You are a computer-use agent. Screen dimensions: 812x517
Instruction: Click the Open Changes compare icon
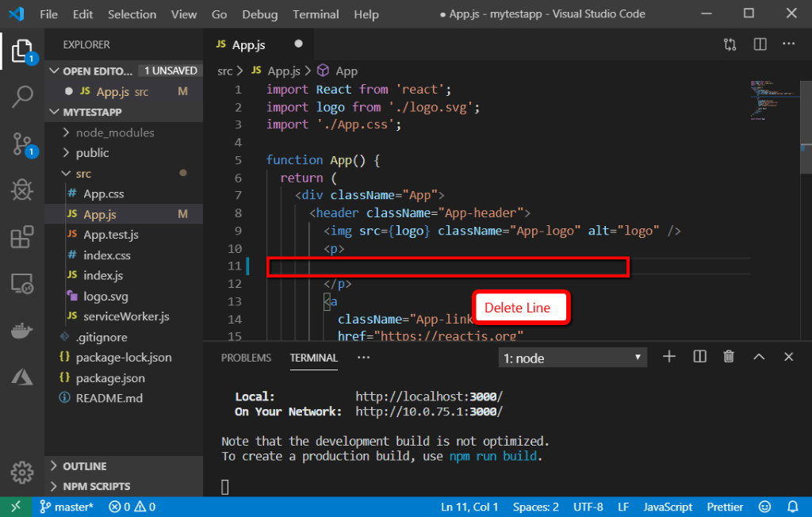(730, 44)
